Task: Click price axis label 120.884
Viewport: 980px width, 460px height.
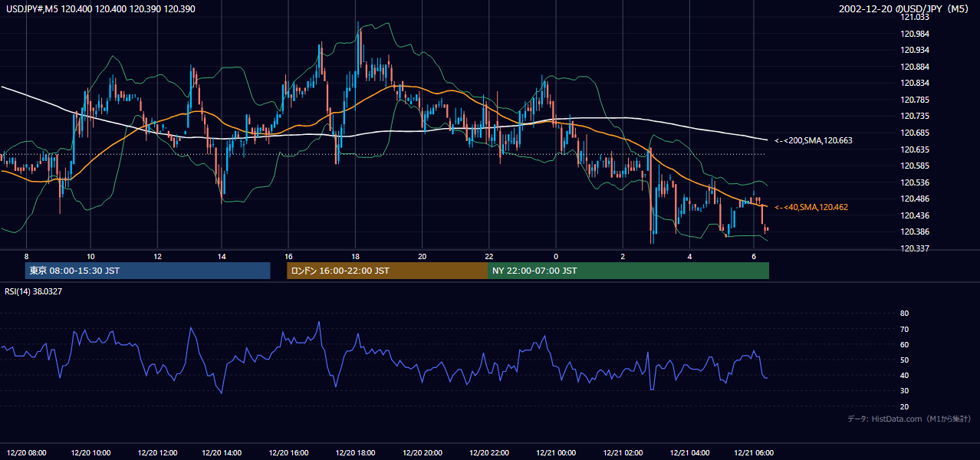Action: click(916, 67)
